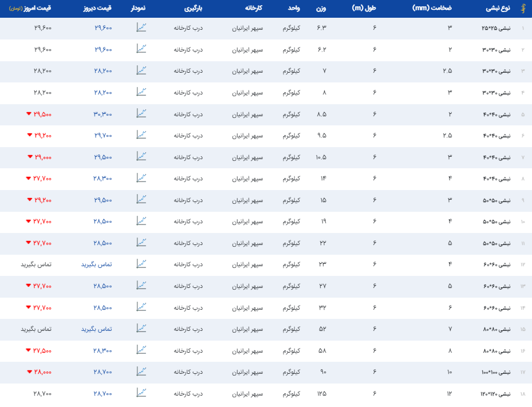Show chart for row 15 نبشی 80*80
The width and height of the screenshot is (532, 407).
tap(141, 329)
